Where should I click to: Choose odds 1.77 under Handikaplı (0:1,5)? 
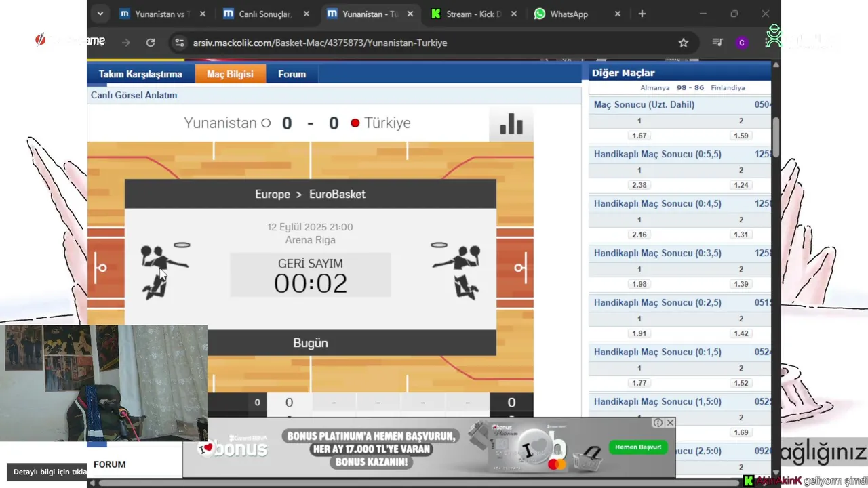coord(639,383)
